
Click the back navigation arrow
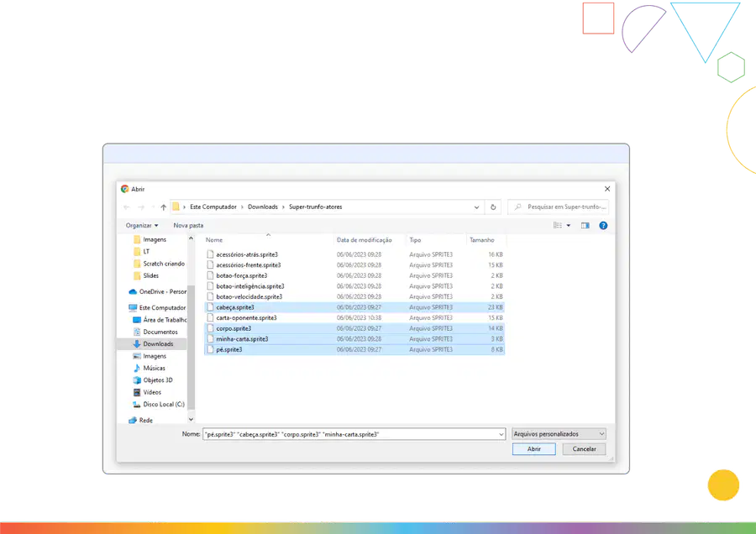pos(127,207)
